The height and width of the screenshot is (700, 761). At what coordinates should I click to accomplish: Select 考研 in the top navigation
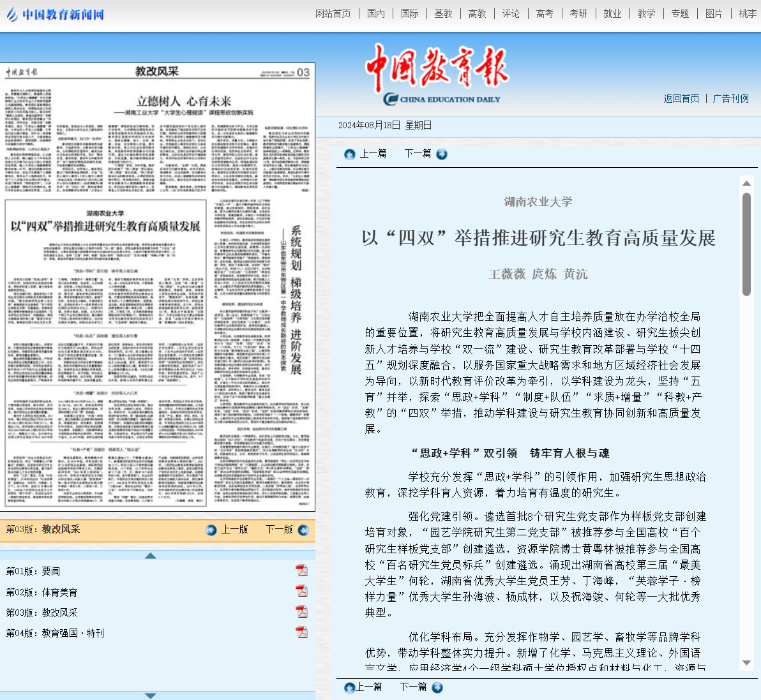(578, 13)
